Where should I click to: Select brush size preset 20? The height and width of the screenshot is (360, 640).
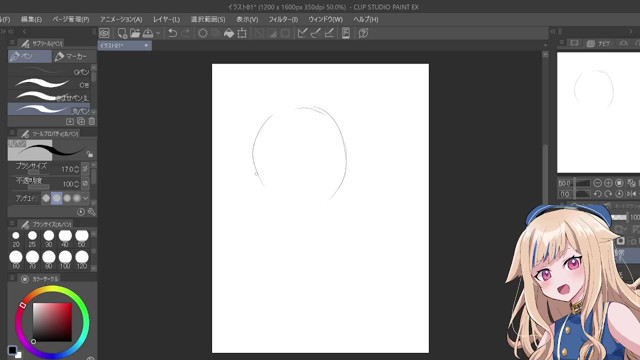coord(16,238)
